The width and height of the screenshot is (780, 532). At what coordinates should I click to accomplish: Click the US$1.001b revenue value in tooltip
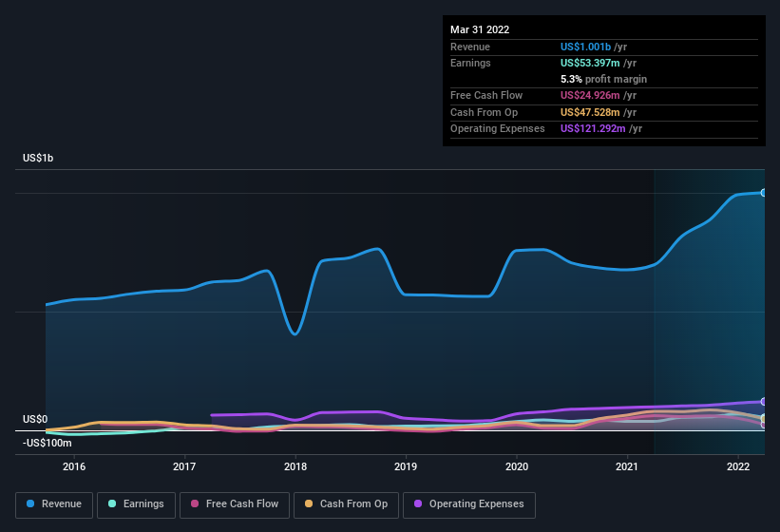(x=585, y=47)
